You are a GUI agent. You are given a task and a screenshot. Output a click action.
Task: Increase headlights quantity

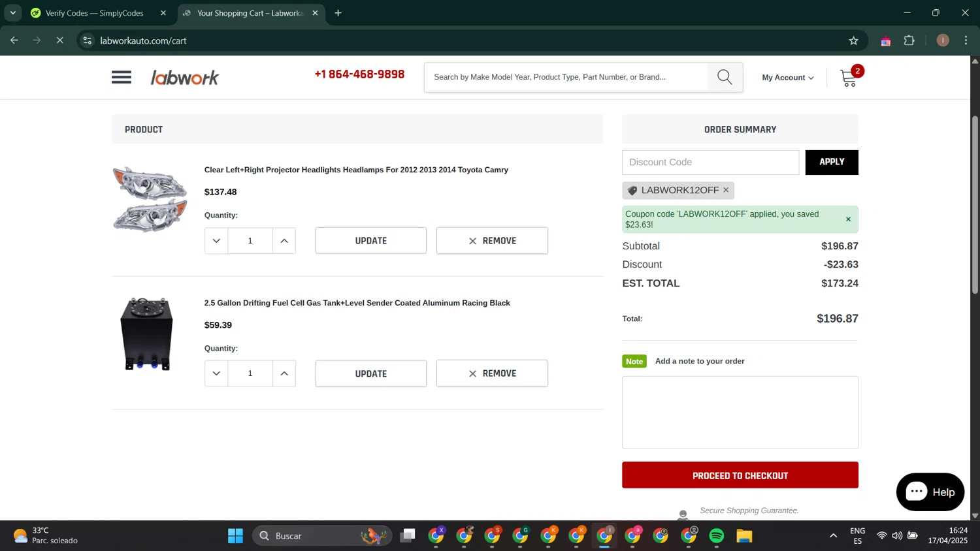coord(284,241)
